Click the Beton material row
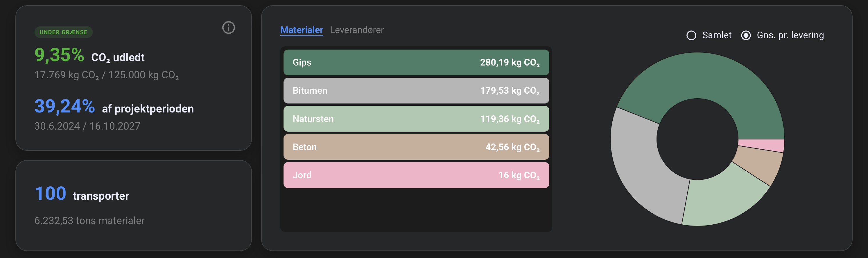The width and height of the screenshot is (868, 258). 416,147
